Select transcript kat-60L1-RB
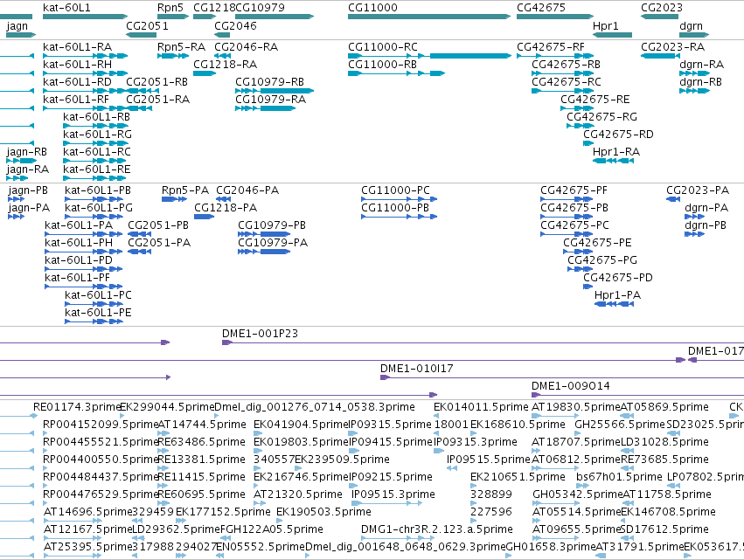Screen dimensions: 744x560 [x=95, y=126]
